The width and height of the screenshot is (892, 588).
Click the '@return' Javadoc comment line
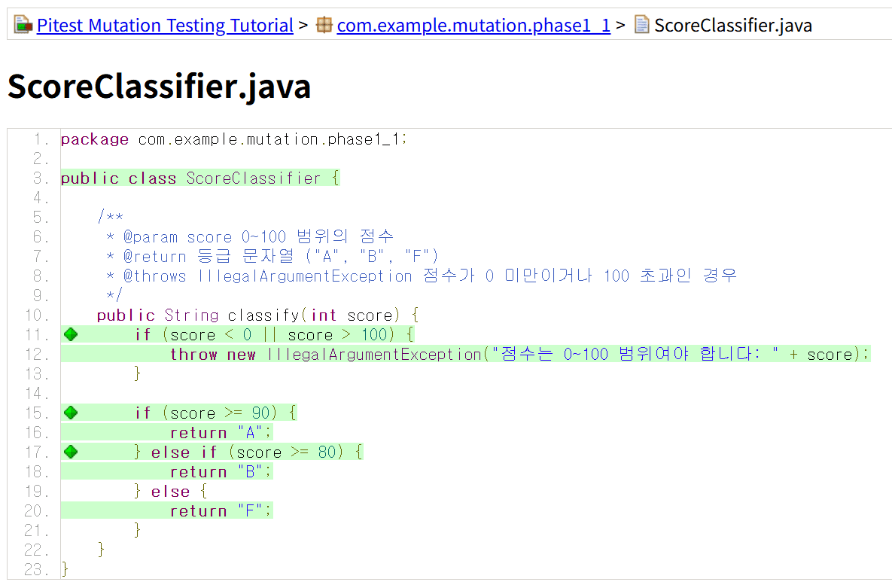pyautogui.click(x=272, y=256)
